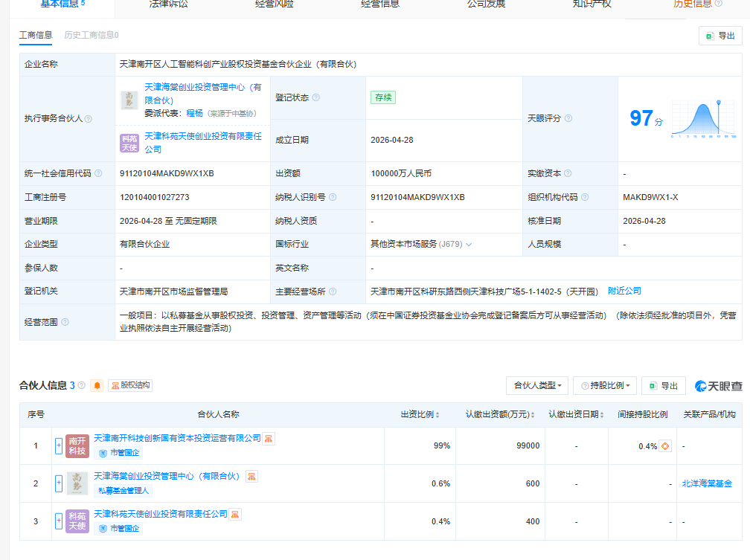
Task: Click help icon next to 合伙人信息
Action: (81, 385)
